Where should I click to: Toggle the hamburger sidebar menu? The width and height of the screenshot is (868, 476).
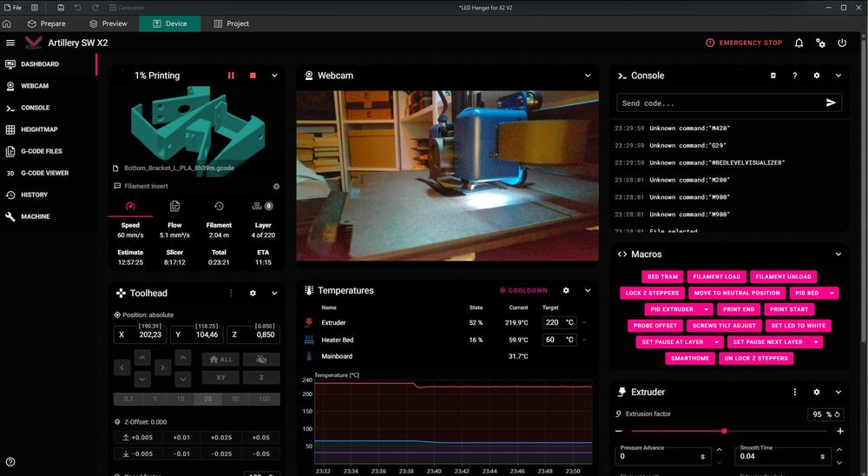pyautogui.click(x=10, y=43)
